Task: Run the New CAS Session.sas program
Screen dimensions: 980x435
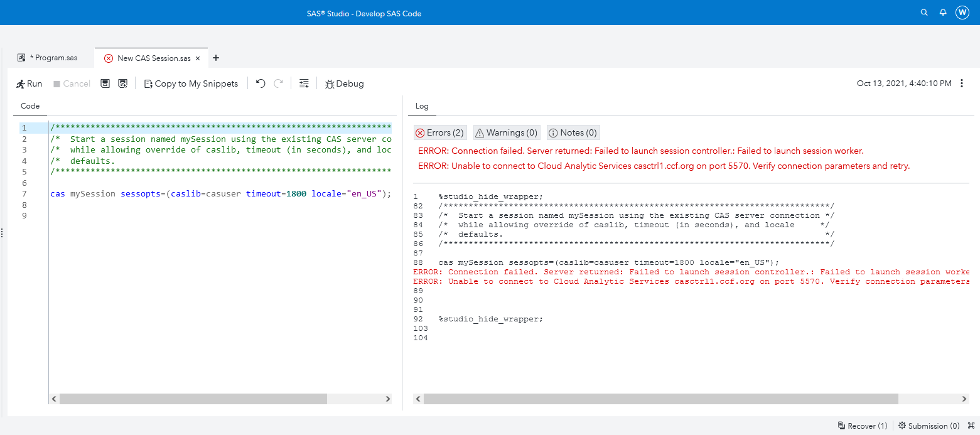Action: [x=29, y=83]
